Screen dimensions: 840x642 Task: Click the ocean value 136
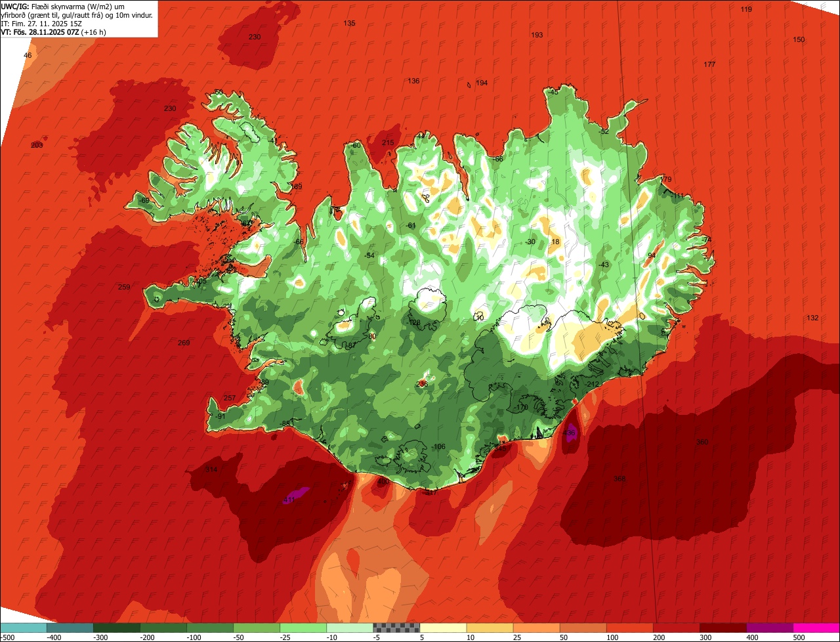pos(413,81)
